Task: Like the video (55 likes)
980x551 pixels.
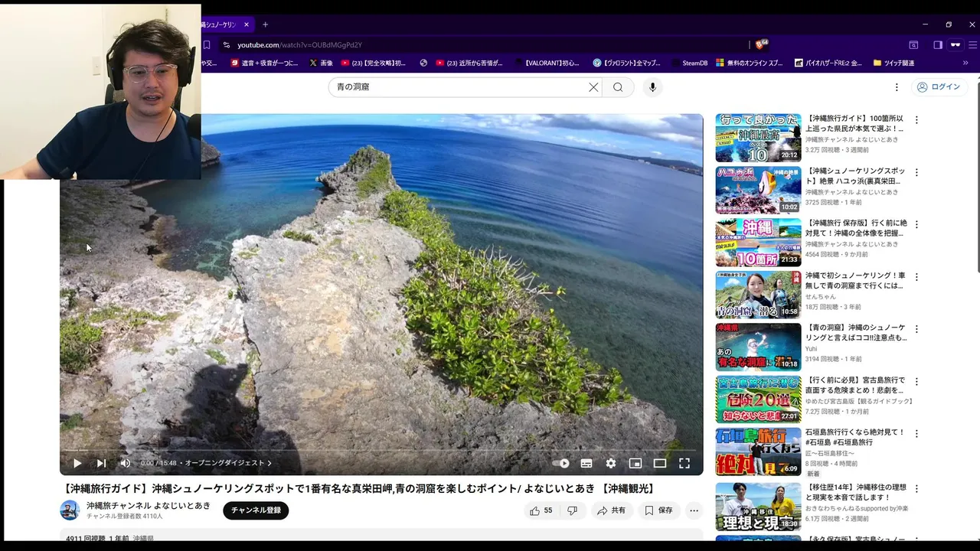Action: click(x=541, y=510)
